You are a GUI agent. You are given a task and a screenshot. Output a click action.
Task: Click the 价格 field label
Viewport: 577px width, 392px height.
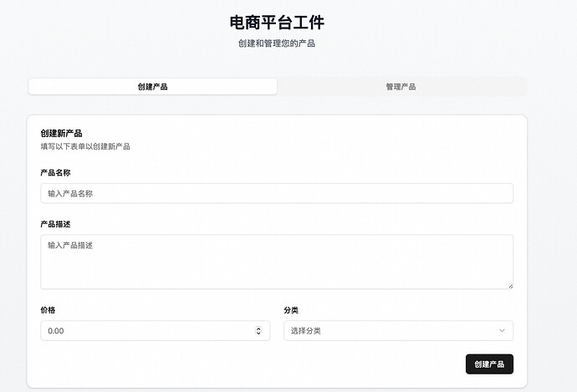coord(48,310)
